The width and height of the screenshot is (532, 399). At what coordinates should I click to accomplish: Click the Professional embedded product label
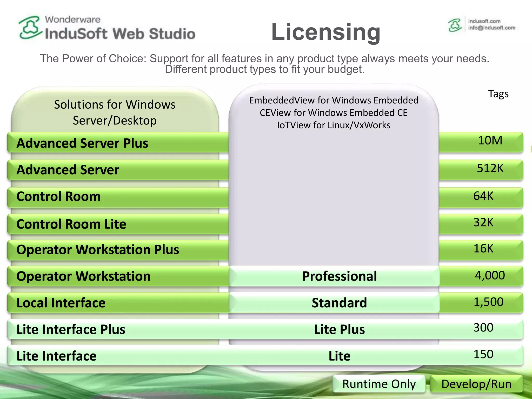click(339, 276)
